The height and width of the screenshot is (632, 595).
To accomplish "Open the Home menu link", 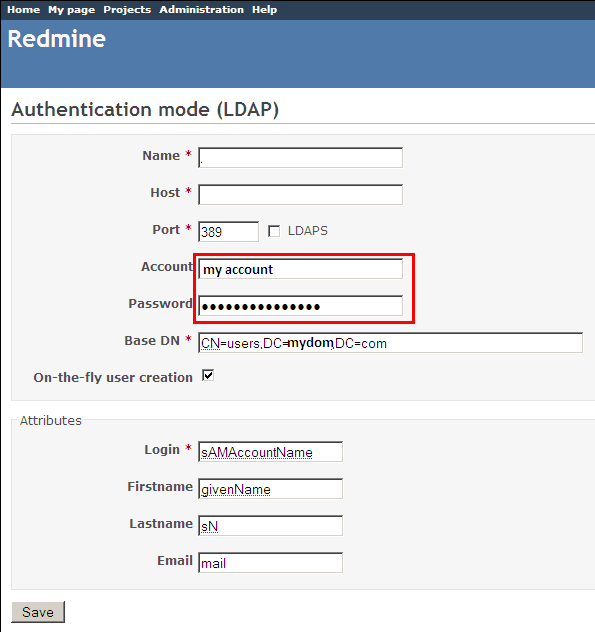I will [x=23, y=10].
